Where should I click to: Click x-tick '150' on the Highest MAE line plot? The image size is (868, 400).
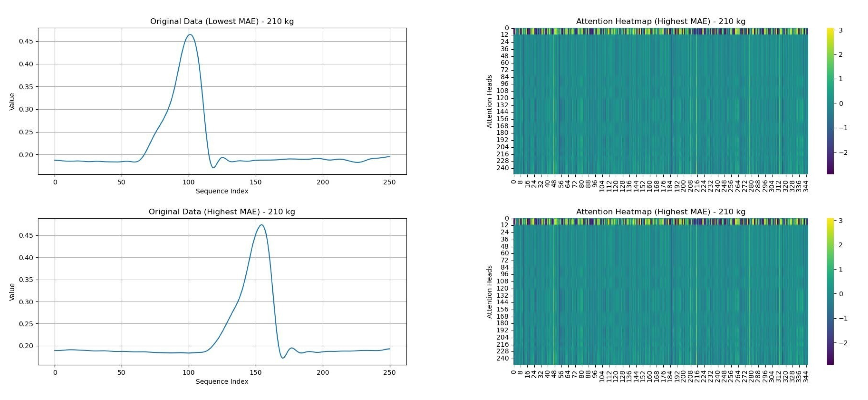[x=256, y=372]
